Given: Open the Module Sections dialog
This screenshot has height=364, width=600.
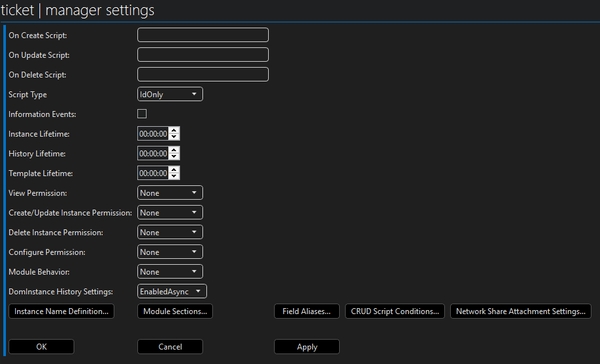Looking at the screenshot, I should pyautogui.click(x=175, y=311).
